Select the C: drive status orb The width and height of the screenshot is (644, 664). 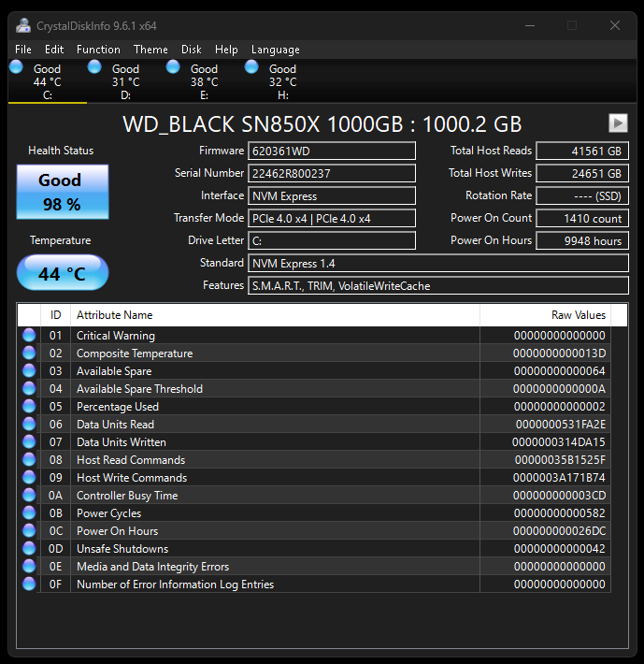(16, 67)
